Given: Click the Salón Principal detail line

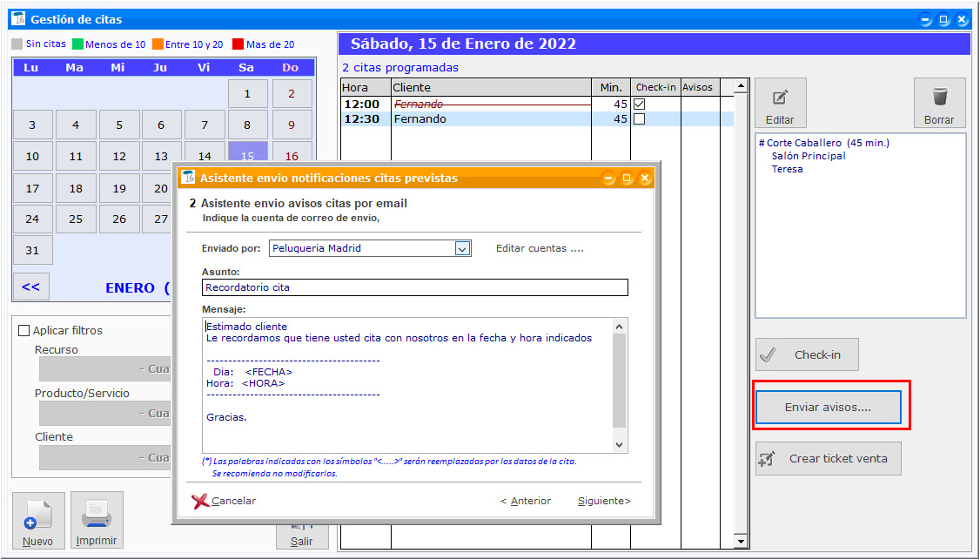Looking at the screenshot, I should pyautogui.click(x=809, y=156).
